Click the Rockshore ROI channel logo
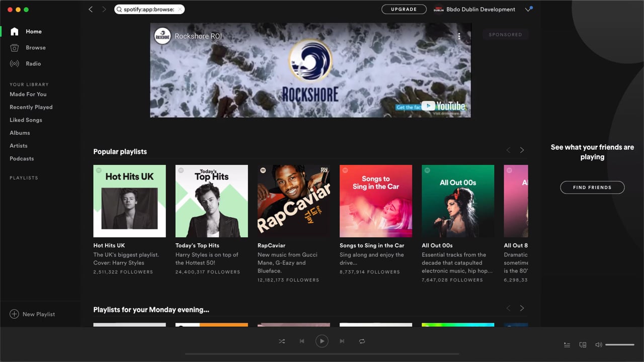This screenshot has width=644, height=362. click(163, 36)
